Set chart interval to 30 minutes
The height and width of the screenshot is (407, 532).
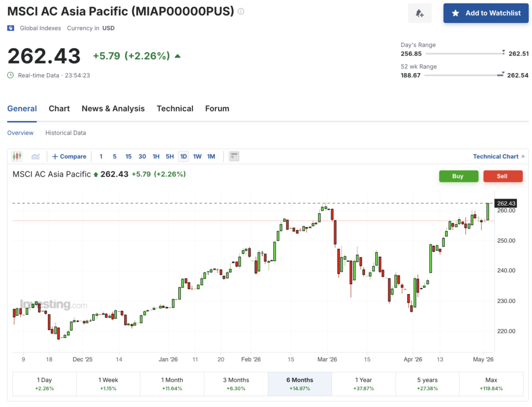[x=142, y=156]
